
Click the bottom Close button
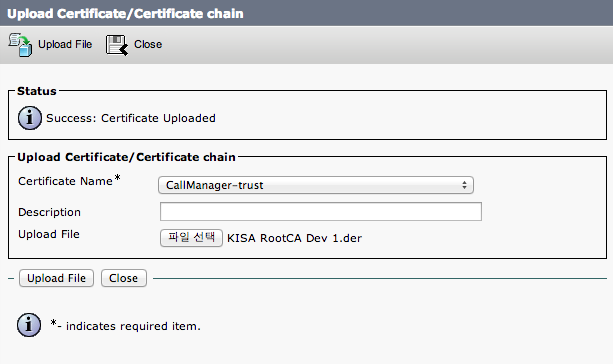click(124, 278)
